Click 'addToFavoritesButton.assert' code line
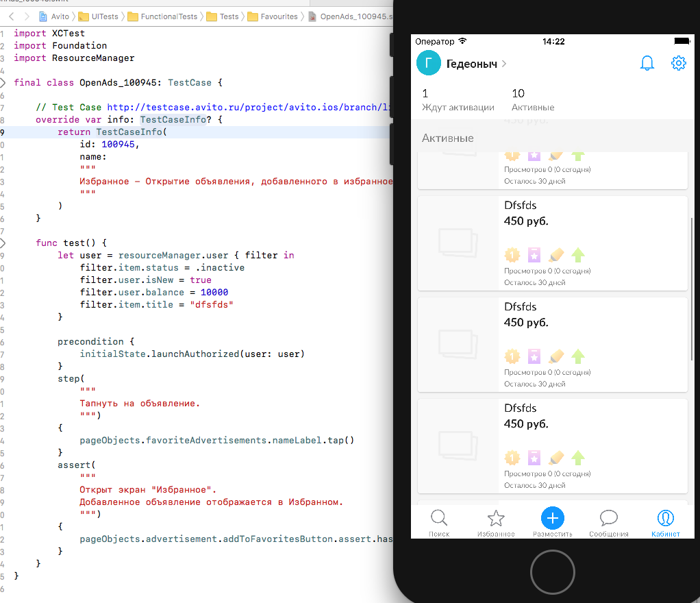The height and width of the screenshot is (603, 700). pyautogui.click(x=236, y=539)
